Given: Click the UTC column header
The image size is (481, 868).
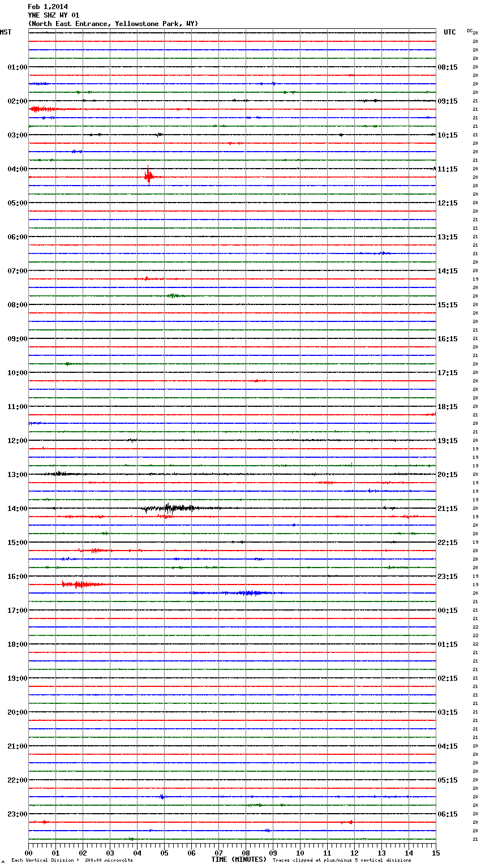Looking at the screenshot, I should click(x=450, y=32).
